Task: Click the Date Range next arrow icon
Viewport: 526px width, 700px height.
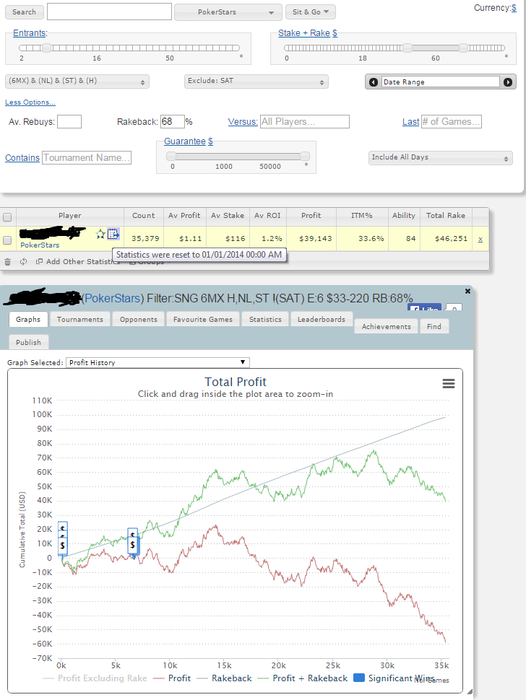Action: 508,82
